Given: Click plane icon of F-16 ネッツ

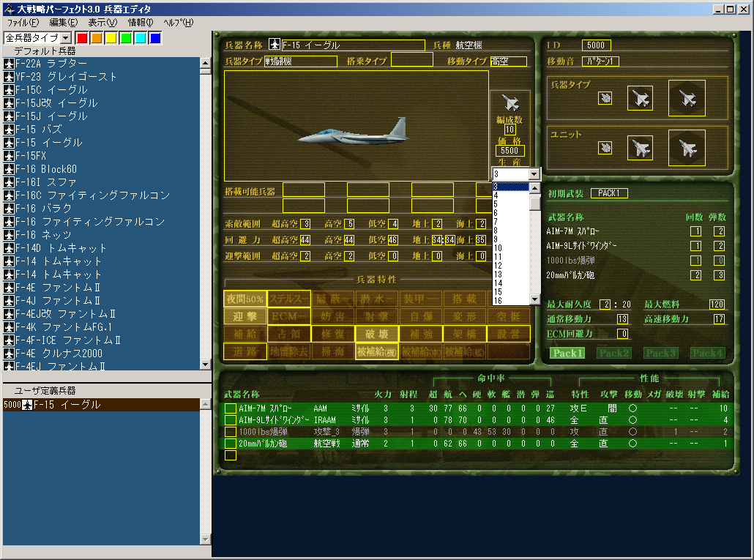Looking at the screenshot, I should (9, 234).
